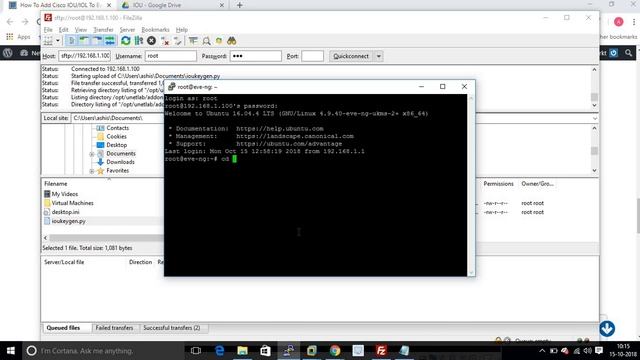Open the Local site path dropdown arrow

tap(595, 118)
